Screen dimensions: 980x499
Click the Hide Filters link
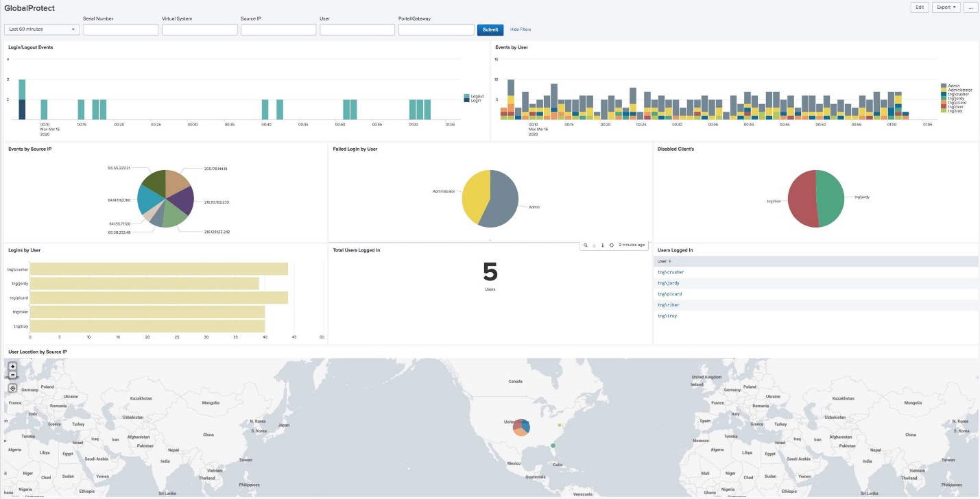click(521, 29)
